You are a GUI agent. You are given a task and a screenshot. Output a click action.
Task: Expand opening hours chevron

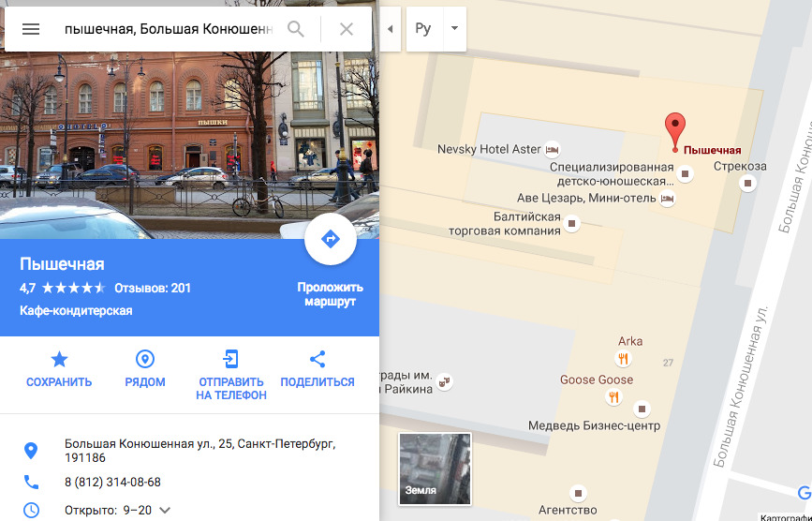coord(165,510)
